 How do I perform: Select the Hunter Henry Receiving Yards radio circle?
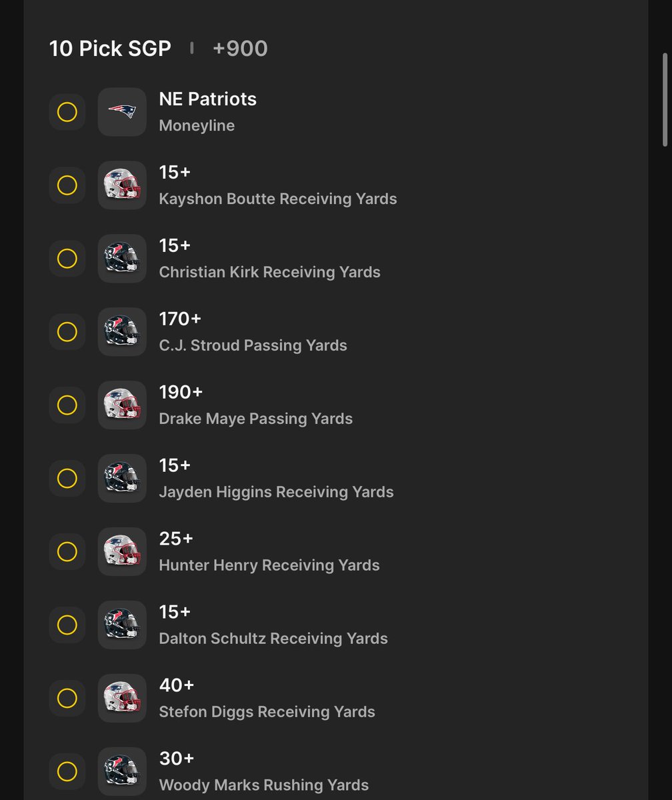[67, 552]
